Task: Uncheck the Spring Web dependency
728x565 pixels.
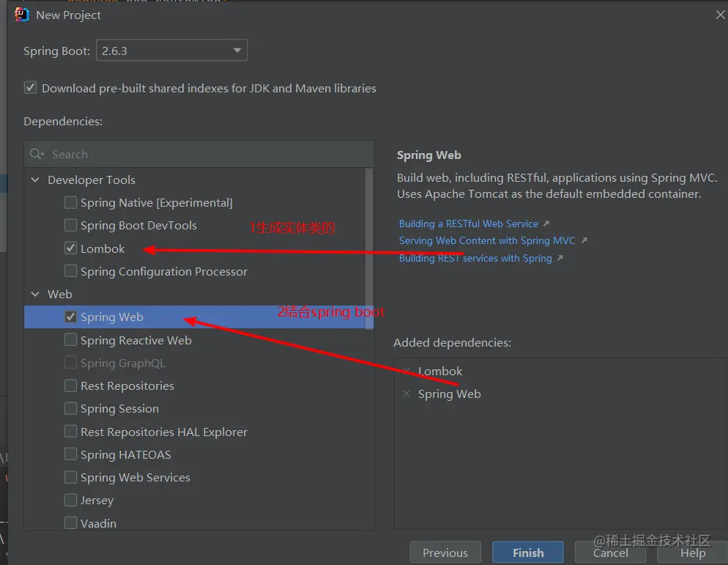Action: [x=70, y=317]
